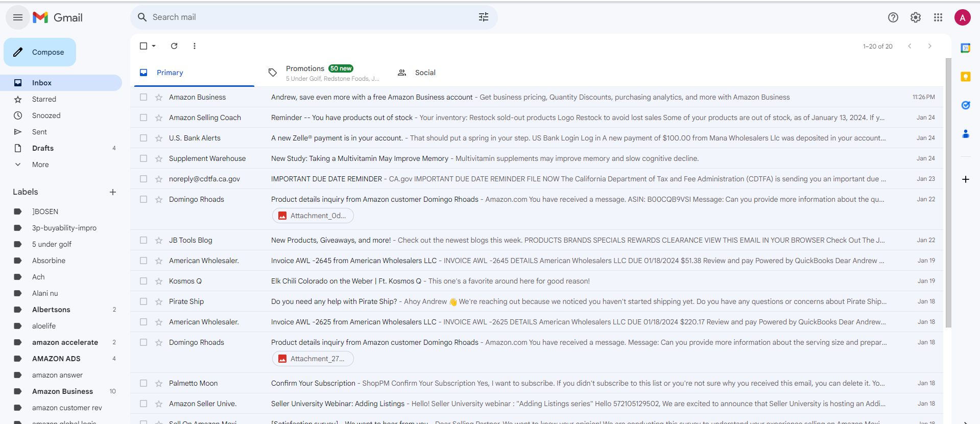Star the U.S. Bank Alerts email

point(159,138)
